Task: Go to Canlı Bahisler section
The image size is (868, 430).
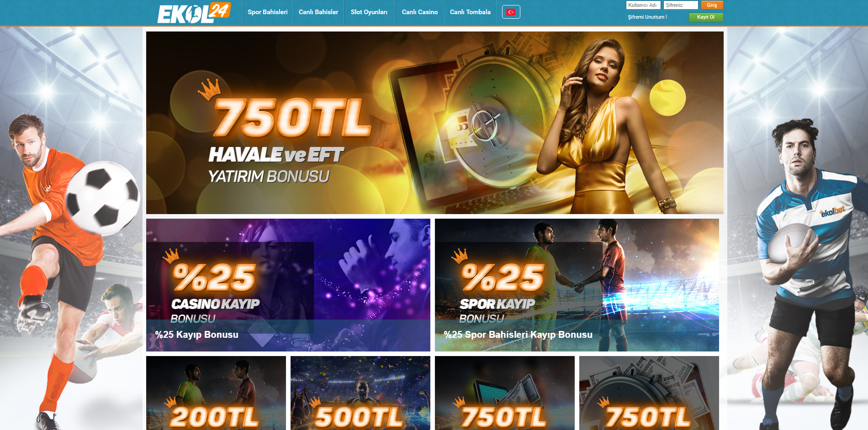Action: (x=318, y=12)
